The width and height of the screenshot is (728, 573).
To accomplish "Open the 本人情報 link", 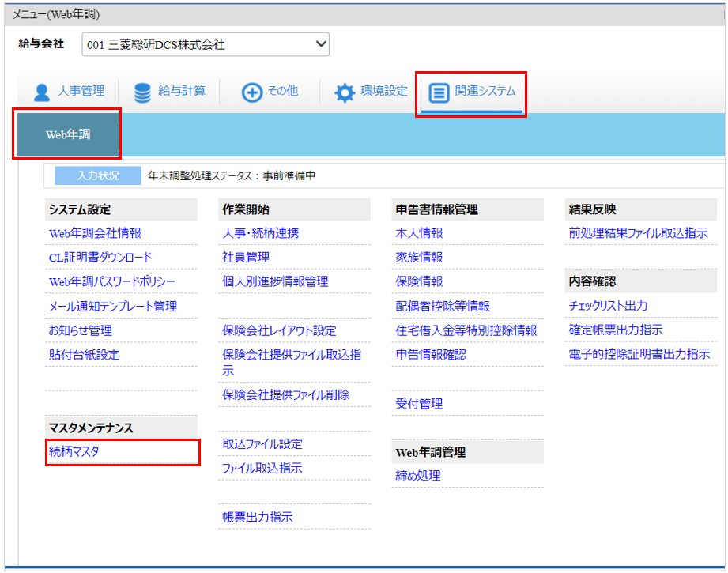I will click(x=419, y=233).
